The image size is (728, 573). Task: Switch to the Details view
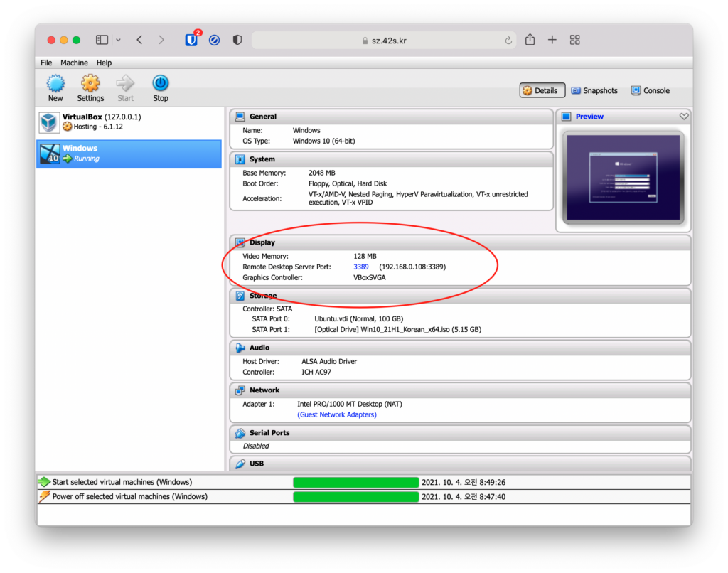[542, 90]
